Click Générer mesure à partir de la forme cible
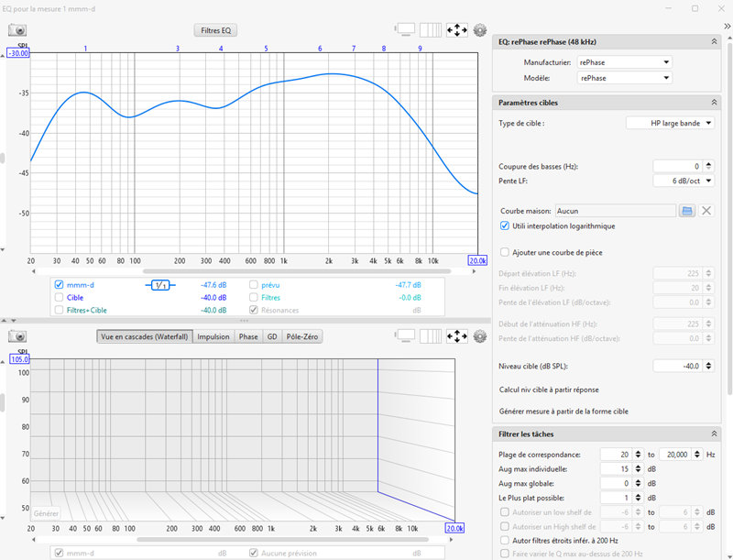The width and height of the screenshot is (733, 560). click(x=563, y=412)
